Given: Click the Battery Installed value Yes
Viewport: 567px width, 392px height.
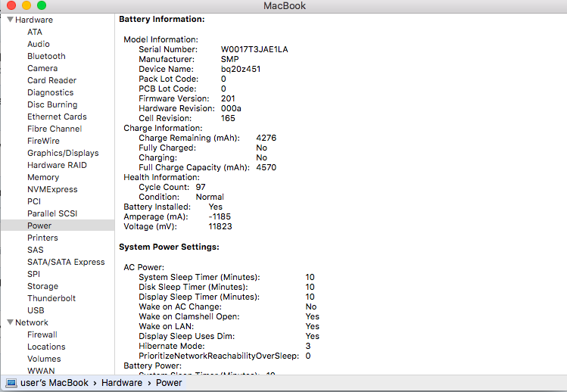Looking at the screenshot, I should point(215,207).
